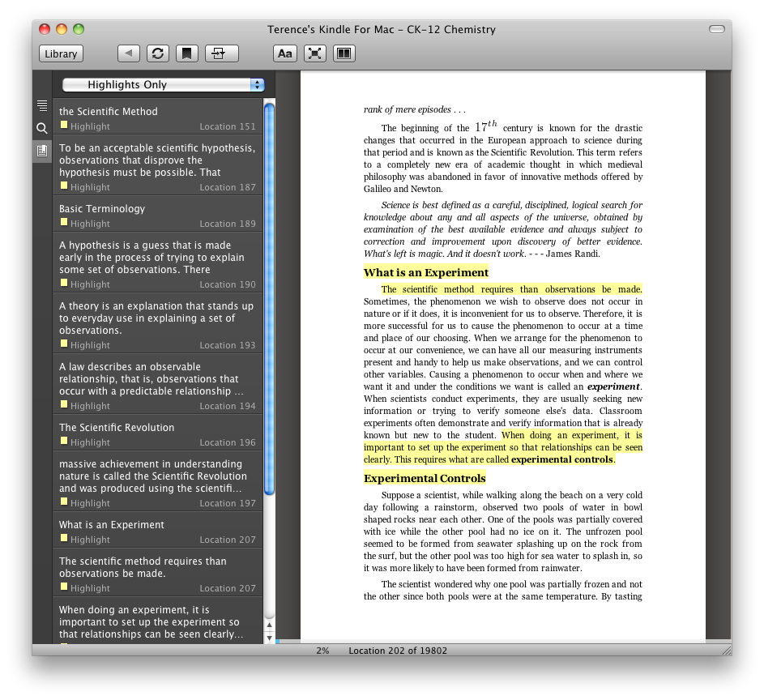Viewport: 764px width, 700px height.
Task: Enter full screen via the expand icon
Action: tap(314, 53)
